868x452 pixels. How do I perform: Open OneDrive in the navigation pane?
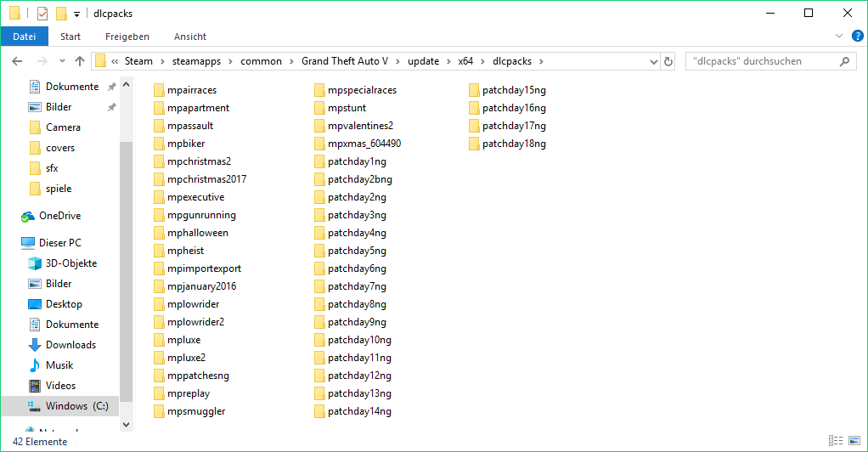pyautogui.click(x=59, y=216)
